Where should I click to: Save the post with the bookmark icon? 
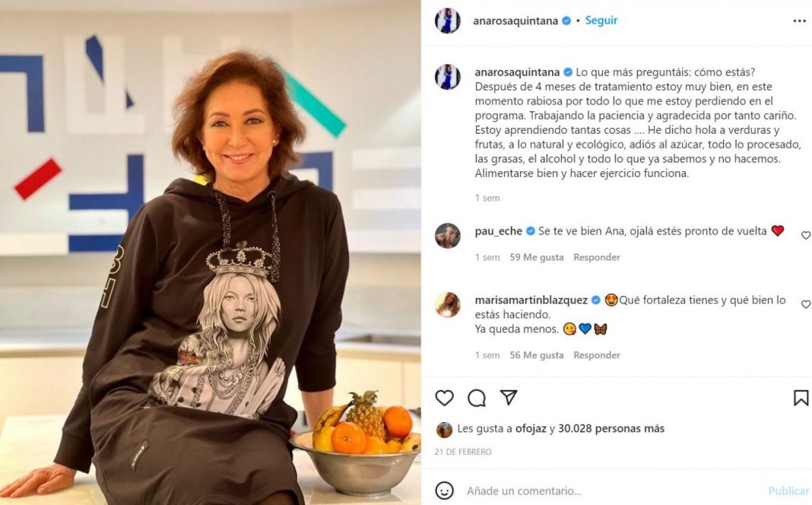(x=801, y=398)
